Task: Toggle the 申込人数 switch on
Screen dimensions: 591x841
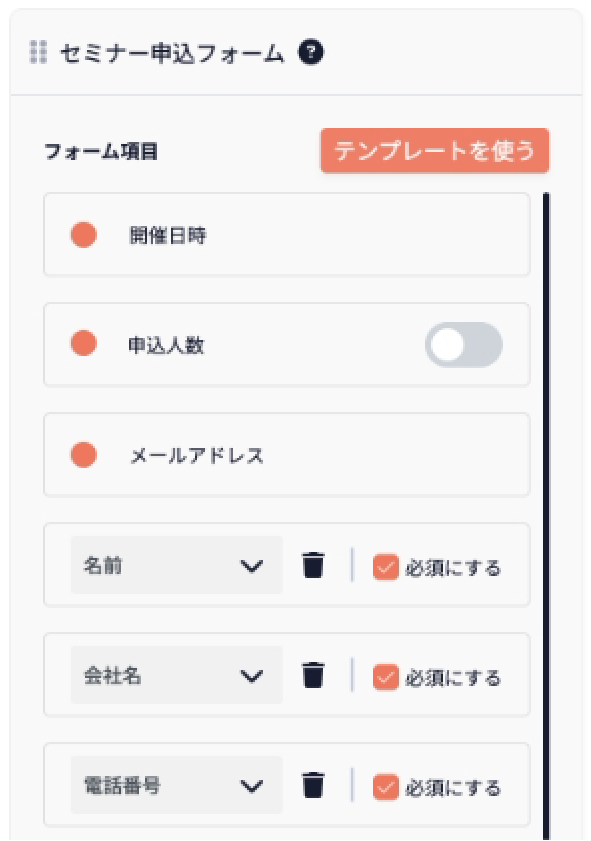Action: [464, 345]
